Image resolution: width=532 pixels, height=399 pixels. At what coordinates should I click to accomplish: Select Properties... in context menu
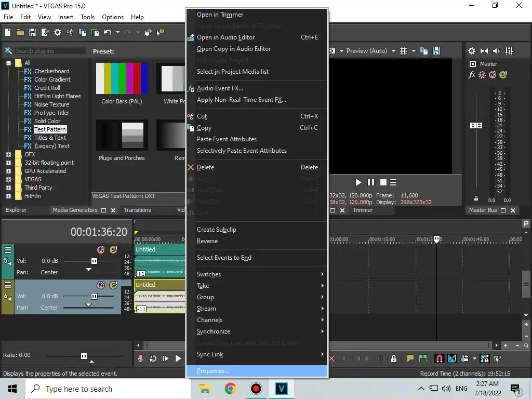coord(257,371)
